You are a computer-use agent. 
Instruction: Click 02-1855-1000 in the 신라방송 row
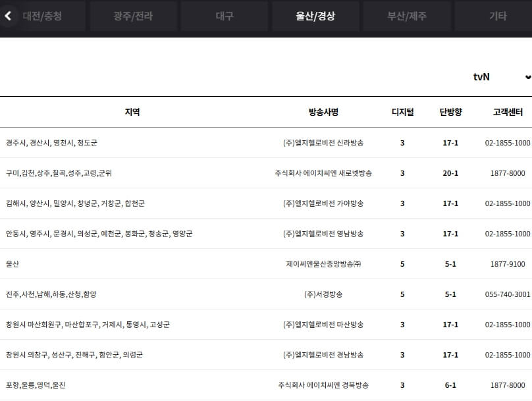pos(508,143)
